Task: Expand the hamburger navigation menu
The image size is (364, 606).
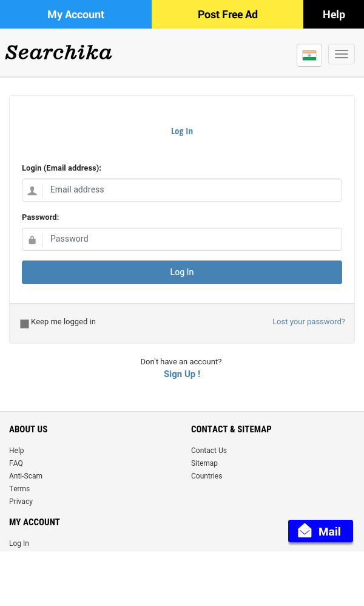Action: coord(342,55)
